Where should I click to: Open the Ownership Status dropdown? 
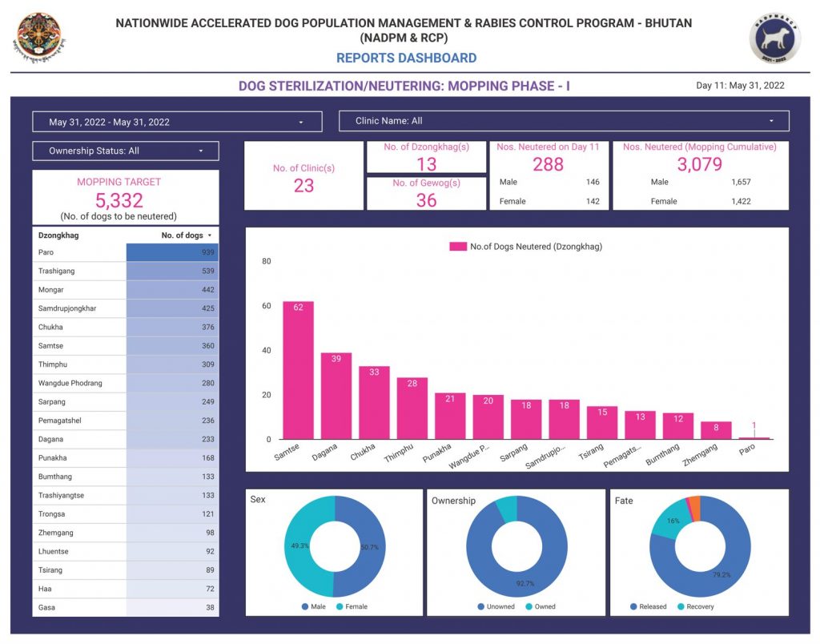pos(125,151)
